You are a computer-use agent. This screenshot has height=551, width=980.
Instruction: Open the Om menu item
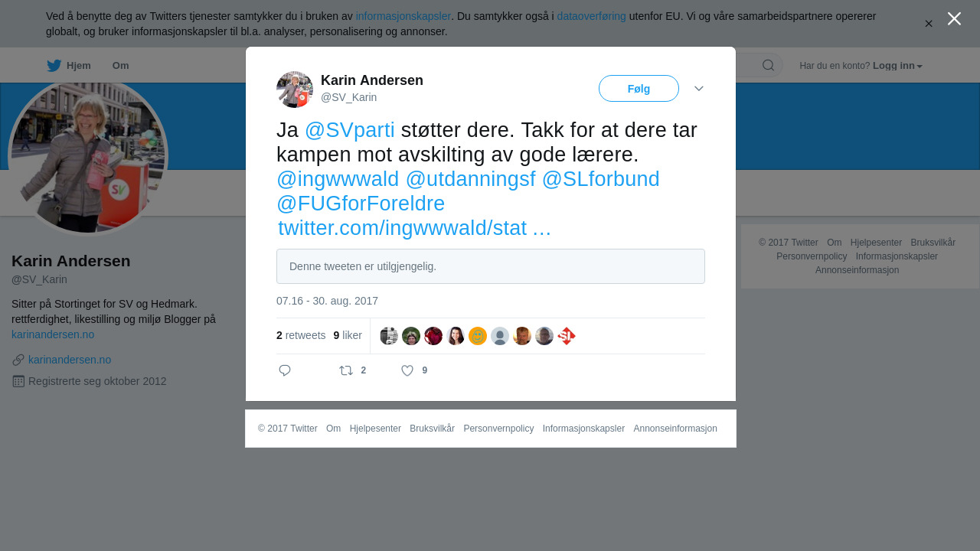[x=120, y=66]
